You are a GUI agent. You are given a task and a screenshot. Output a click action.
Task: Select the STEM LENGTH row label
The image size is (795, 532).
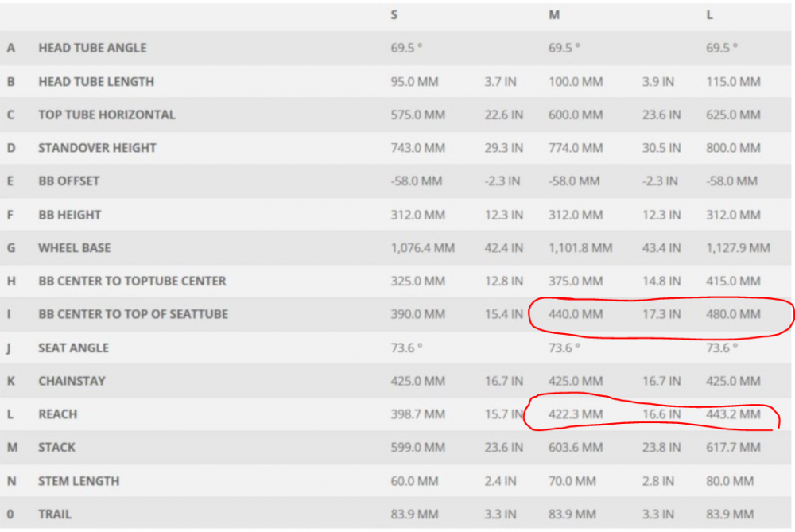pos(79,481)
